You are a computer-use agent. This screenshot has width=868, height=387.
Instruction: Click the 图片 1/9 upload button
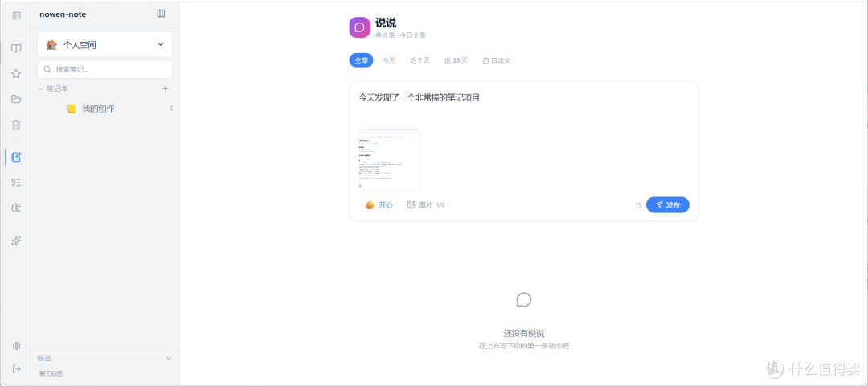click(x=426, y=204)
